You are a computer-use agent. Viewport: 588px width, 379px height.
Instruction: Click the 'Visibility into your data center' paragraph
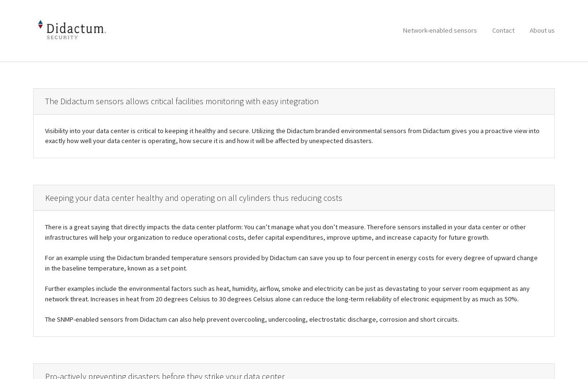(x=292, y=136)
